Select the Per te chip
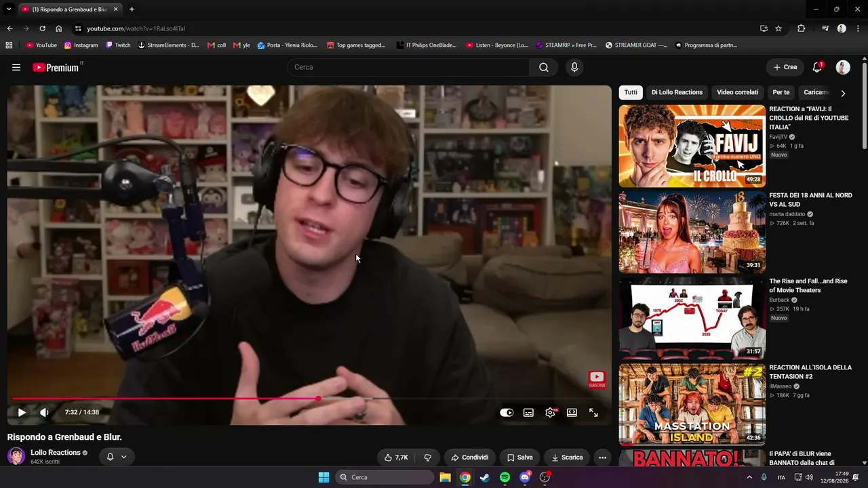The image size is (868, 488). [781, 92]
